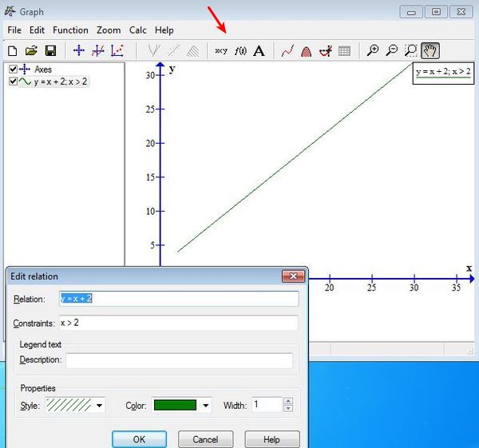Screen dimensions: 479x448
Task: Uncheck the y = x + 2 relation checkbox
Action: point(13,81)
